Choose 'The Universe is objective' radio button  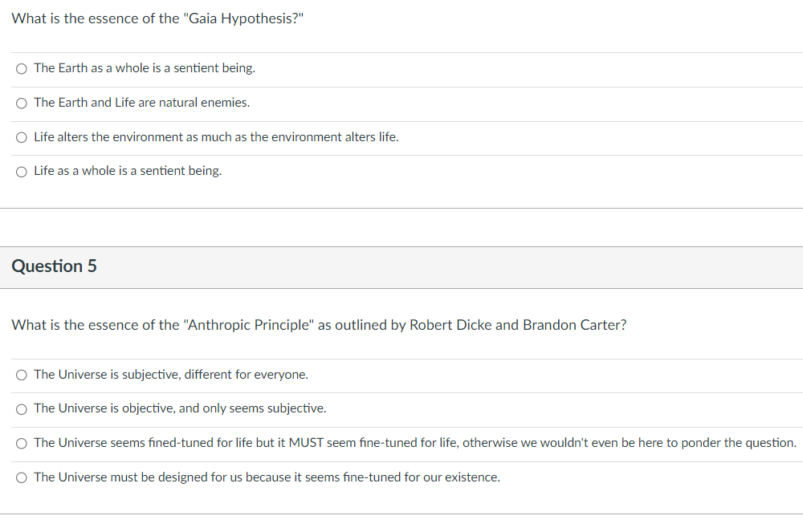(22, 409)
